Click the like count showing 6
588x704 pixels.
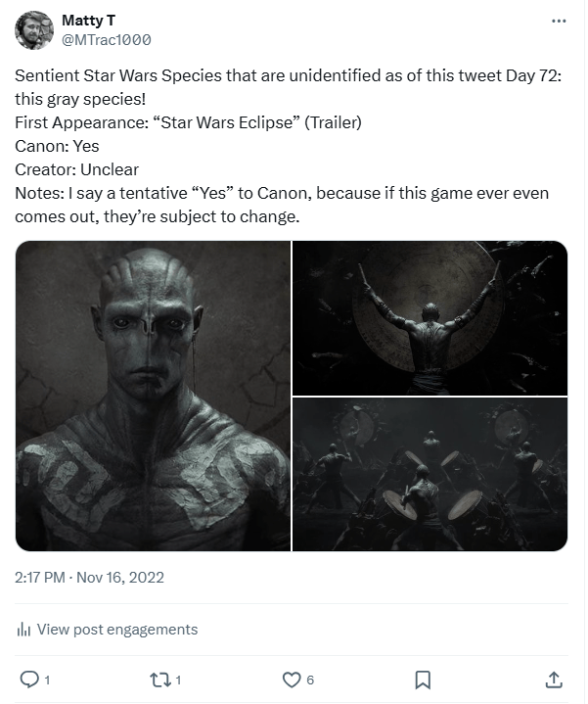point(309,679)
